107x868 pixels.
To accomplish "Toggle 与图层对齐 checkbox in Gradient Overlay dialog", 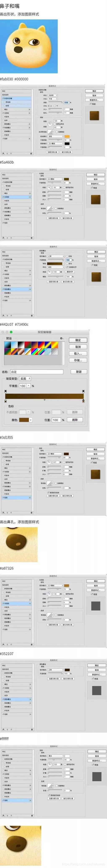I will tap(67, 267).
